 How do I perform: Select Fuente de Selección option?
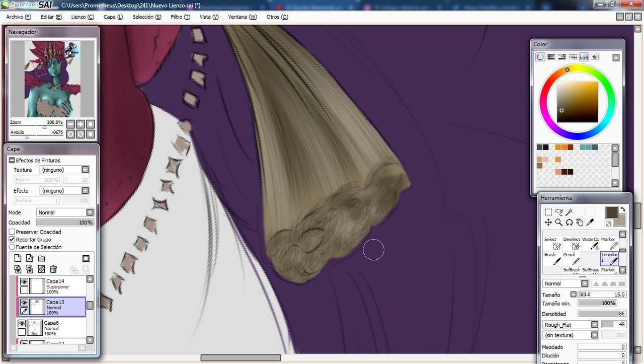12,247
